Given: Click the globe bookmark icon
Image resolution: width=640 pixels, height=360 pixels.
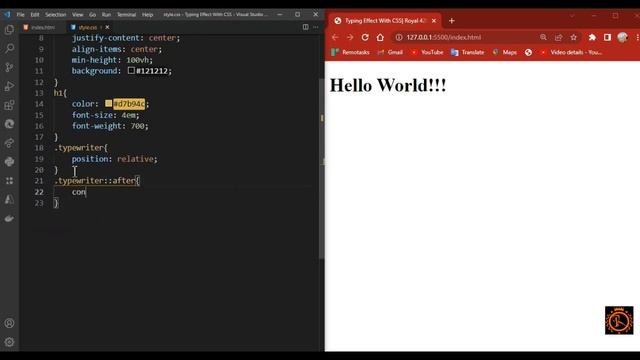Looking at the screenshot, I should pos(528,52).
